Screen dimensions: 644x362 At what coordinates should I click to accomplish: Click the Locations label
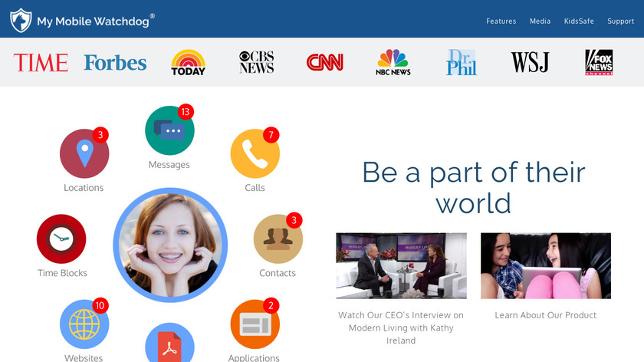pos(84,188)
